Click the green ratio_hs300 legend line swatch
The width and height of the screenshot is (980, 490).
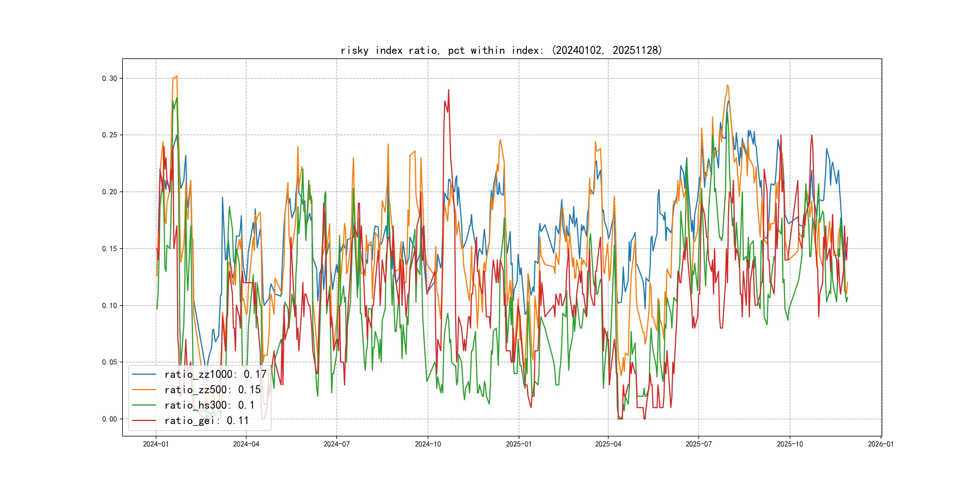point(144,405)
